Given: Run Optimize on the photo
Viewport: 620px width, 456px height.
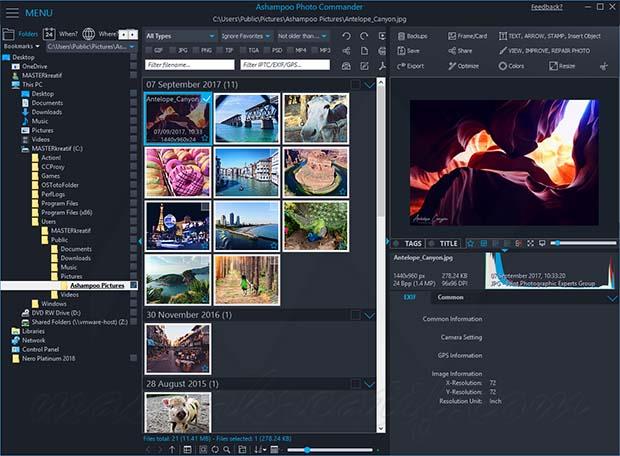Looking at the screenshot, I should point(463,66).
